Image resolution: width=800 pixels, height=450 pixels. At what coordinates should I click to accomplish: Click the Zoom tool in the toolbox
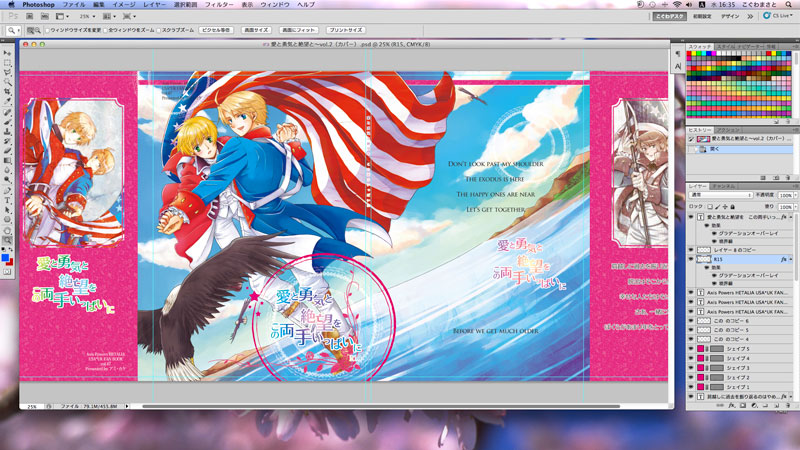(7, 240)
